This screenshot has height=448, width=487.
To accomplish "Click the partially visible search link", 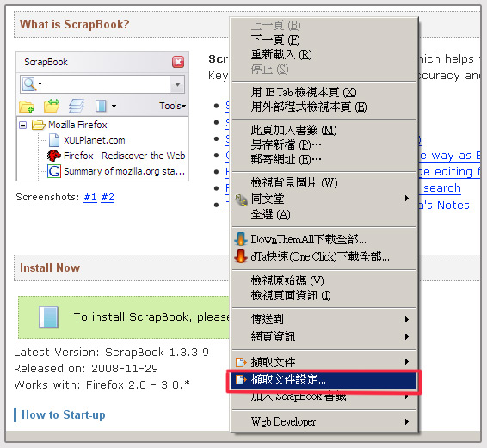I will (x=441, y=188).
